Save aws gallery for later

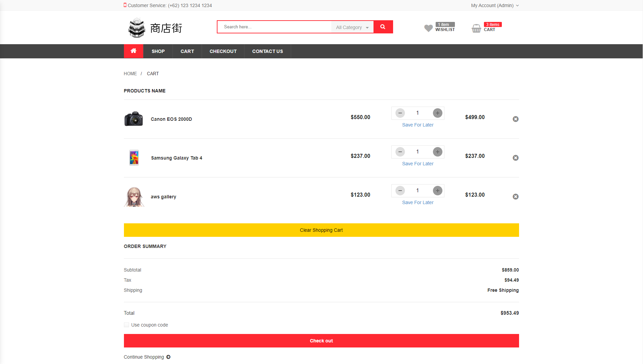[x=418, y=202]
